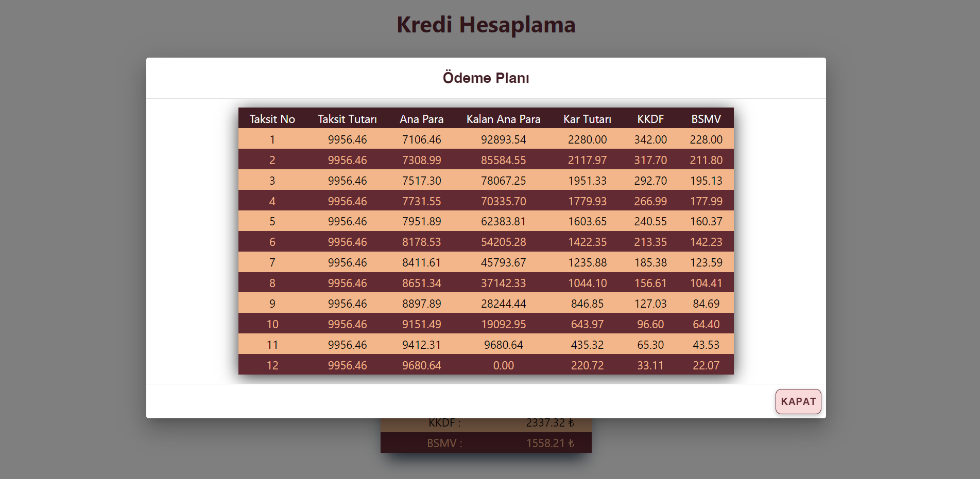Click the Kalan Ana Para value 0.00
This screenshot has width=980, height=479.
pyautogui.click(x=503, y=365)
